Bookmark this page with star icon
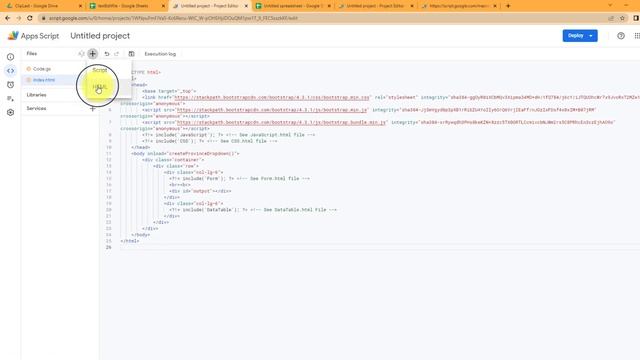 coord(622,18)
